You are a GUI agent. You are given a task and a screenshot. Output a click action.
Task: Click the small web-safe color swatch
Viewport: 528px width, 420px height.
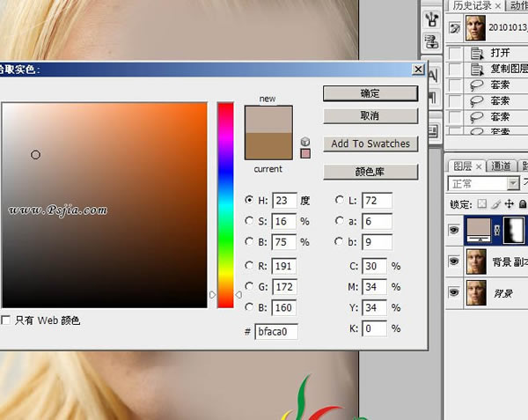[x=305, y=153]
